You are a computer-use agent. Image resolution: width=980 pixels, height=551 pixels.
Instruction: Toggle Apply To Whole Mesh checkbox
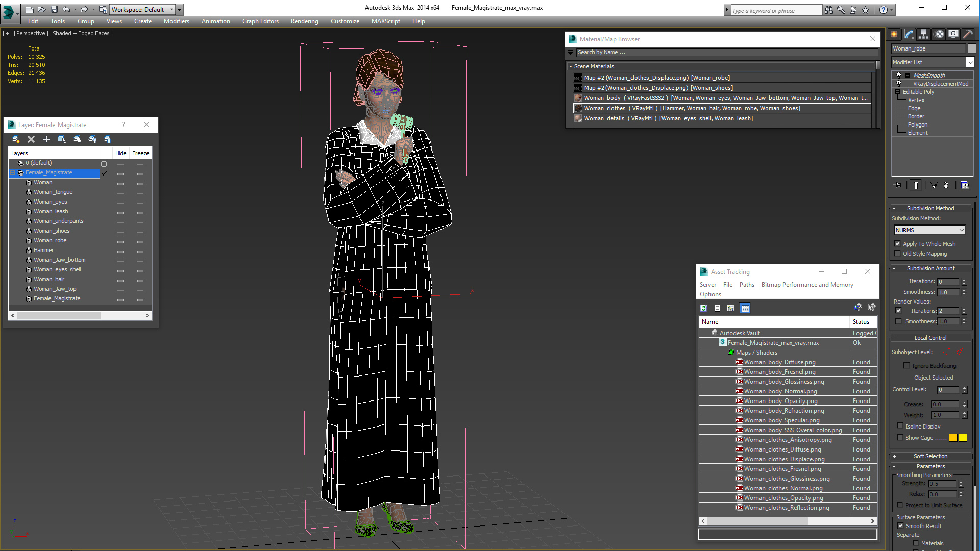[x=897, y=244]
